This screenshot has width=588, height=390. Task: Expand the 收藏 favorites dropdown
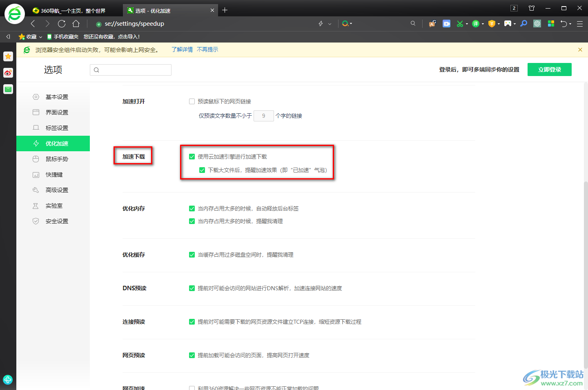click(x=40, y=37)
